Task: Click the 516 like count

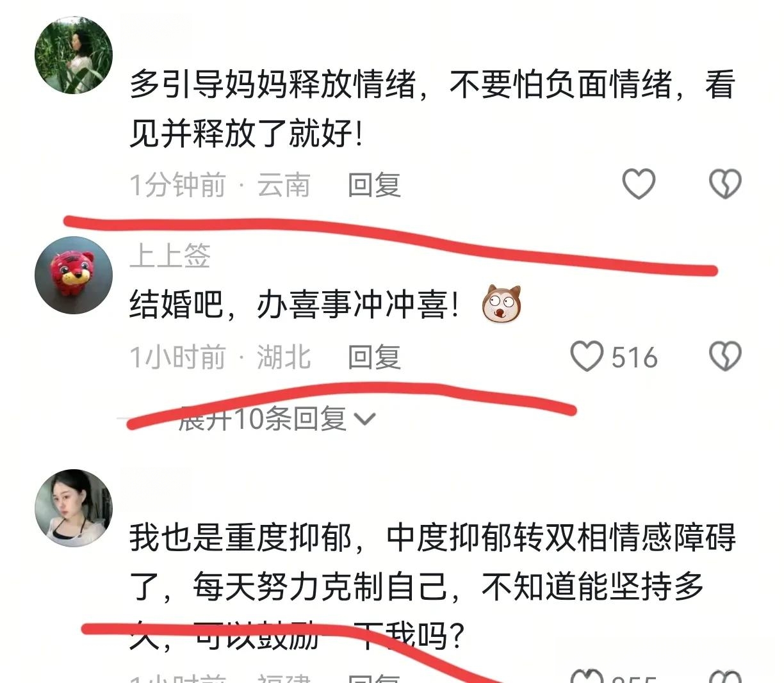Action: point(634,357)
